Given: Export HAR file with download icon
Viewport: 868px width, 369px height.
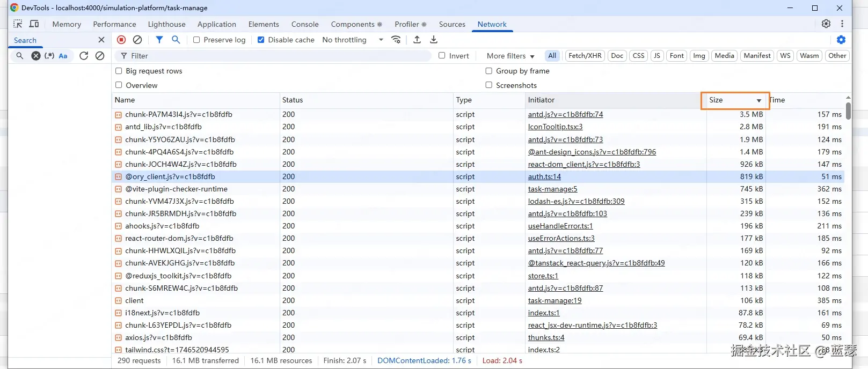Looking at the screenshot, I should tap(434, 40).
